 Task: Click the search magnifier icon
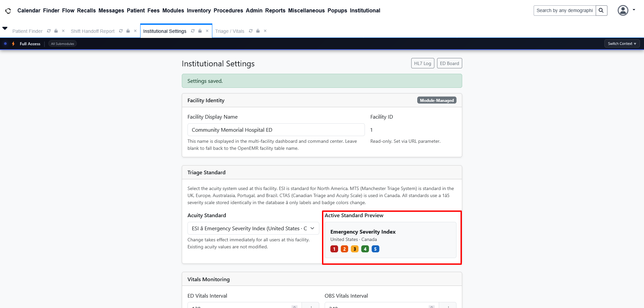pyautogui.click(x=601, y=10)
